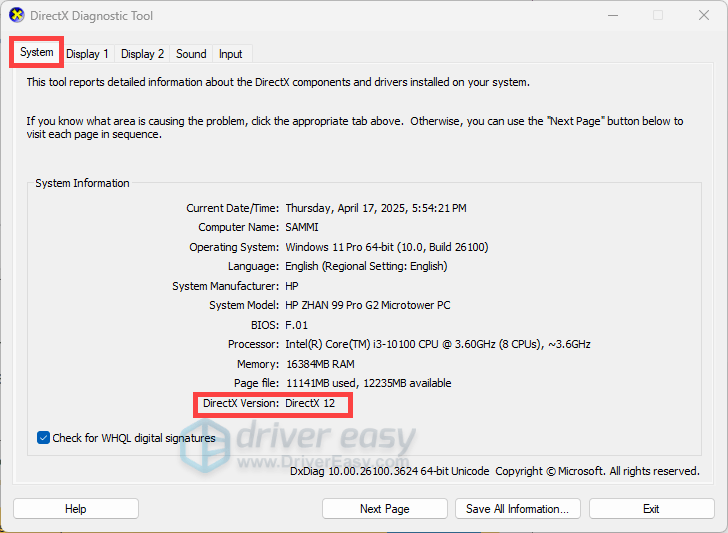Select the Processor information text
The height and width of the screenshot is (533, 728).
[437, 345]
